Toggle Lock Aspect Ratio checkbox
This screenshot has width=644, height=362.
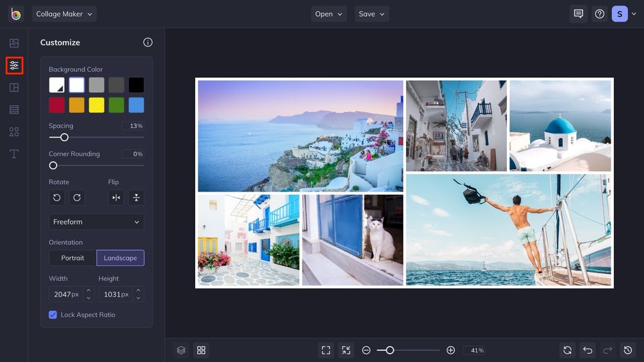point(53,315)
